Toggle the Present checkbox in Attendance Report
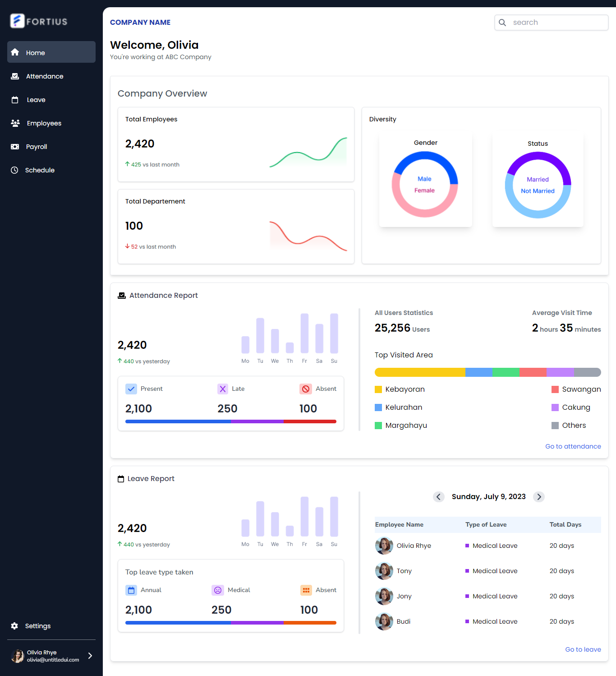 point(131,389)
